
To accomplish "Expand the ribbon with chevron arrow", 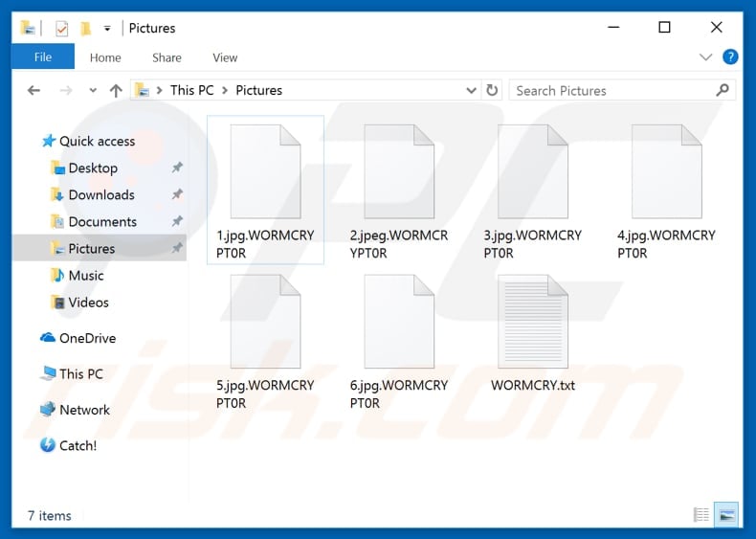I will pyautogui.click(x=705, y=57).
